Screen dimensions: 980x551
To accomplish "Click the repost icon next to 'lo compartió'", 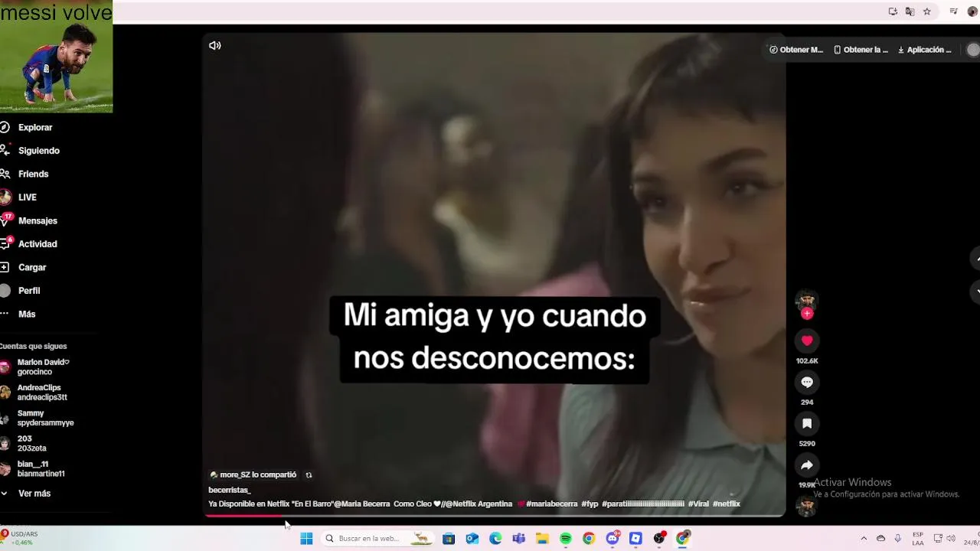I will (309, 475).
